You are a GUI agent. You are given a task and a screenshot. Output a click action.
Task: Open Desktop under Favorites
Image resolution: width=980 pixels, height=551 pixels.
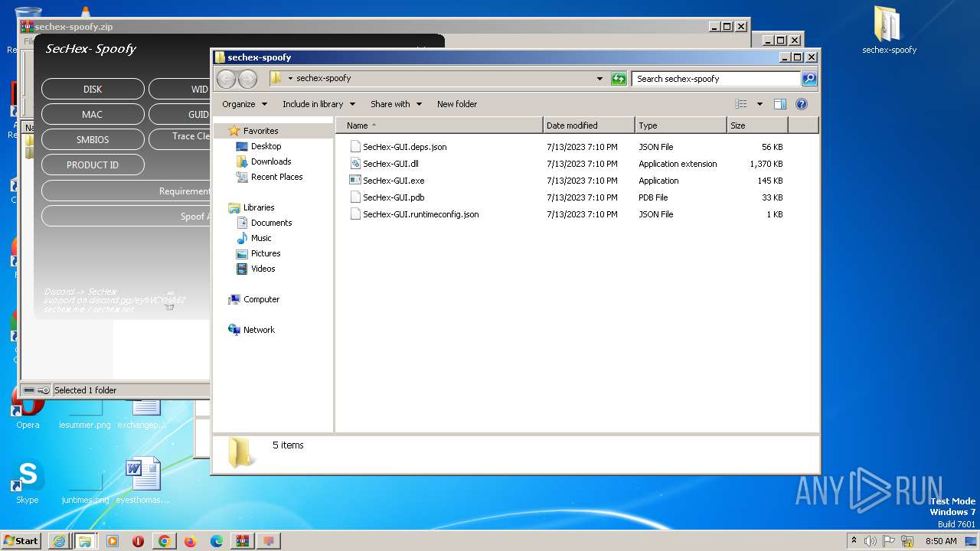pos(266,146)
